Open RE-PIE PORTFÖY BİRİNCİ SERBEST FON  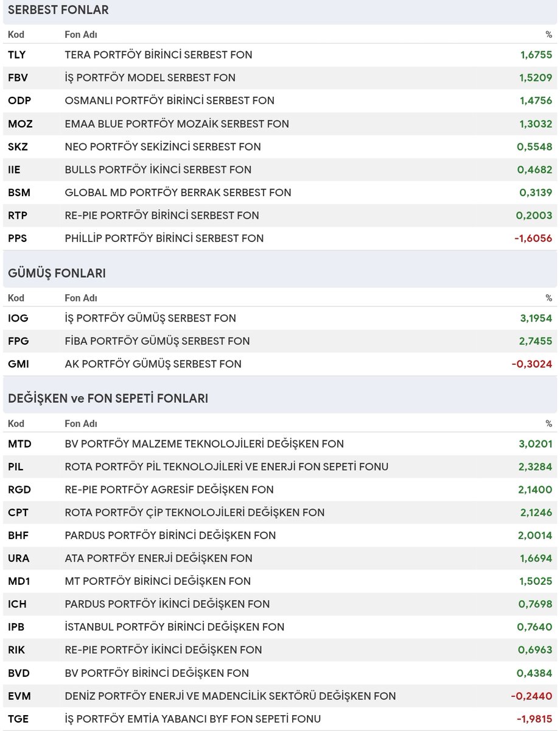point(162,216)
